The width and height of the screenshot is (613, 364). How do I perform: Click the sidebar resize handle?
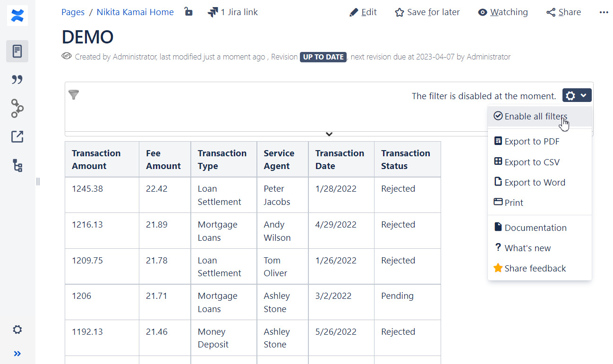(x=38, y=181)
